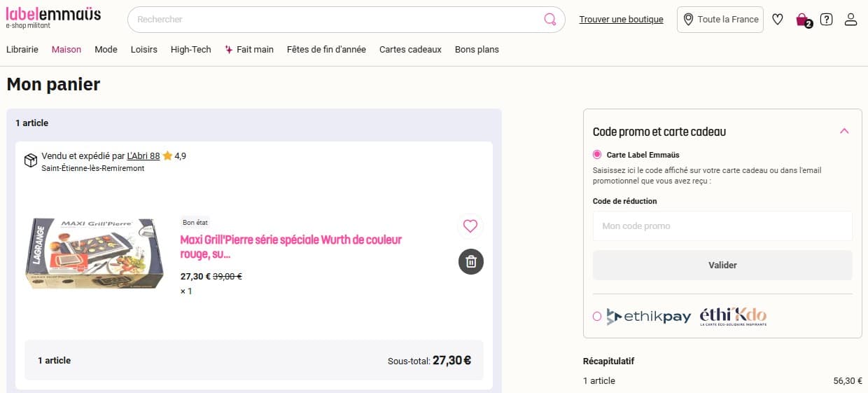The image size is (868, 393).
Task: Open the wishlist heart icon in header
Action: point(777,20)
